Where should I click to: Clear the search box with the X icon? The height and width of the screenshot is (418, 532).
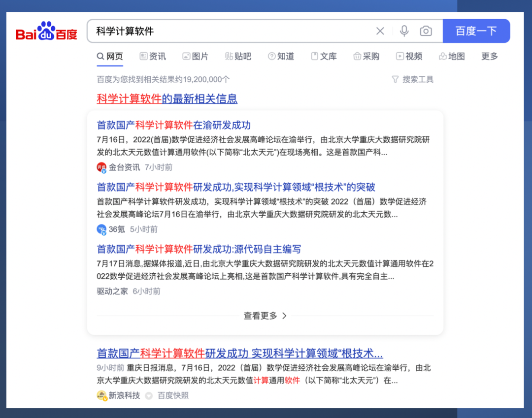tap(380, 31)
